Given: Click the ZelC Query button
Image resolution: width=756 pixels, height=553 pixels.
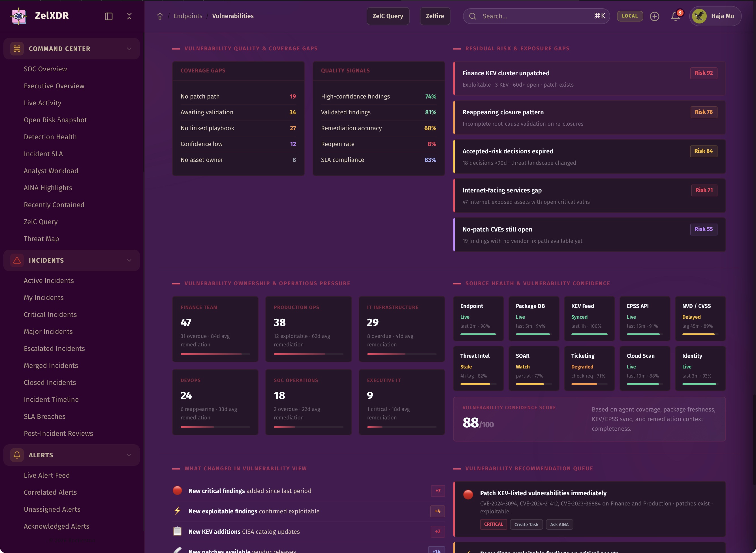Looking at the screenshot, I should [388, 16].
